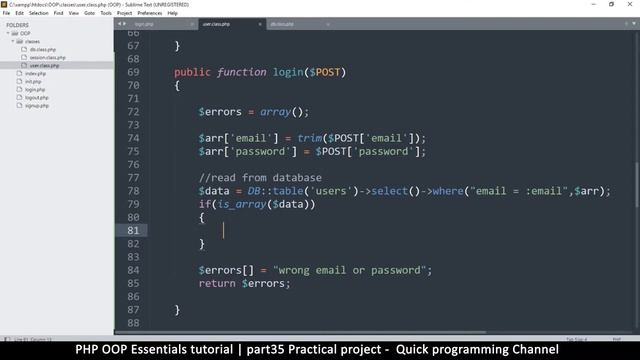Click the horizontal scrollbar under the code
640x360 pixels.
(x=300, y=332)
